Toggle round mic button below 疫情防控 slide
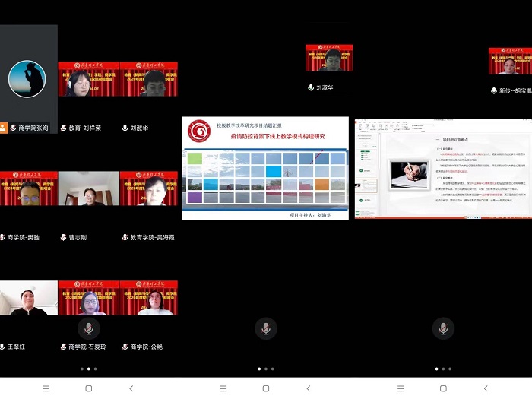Screen dimensions: 532x399 click(x=265, y=328)
